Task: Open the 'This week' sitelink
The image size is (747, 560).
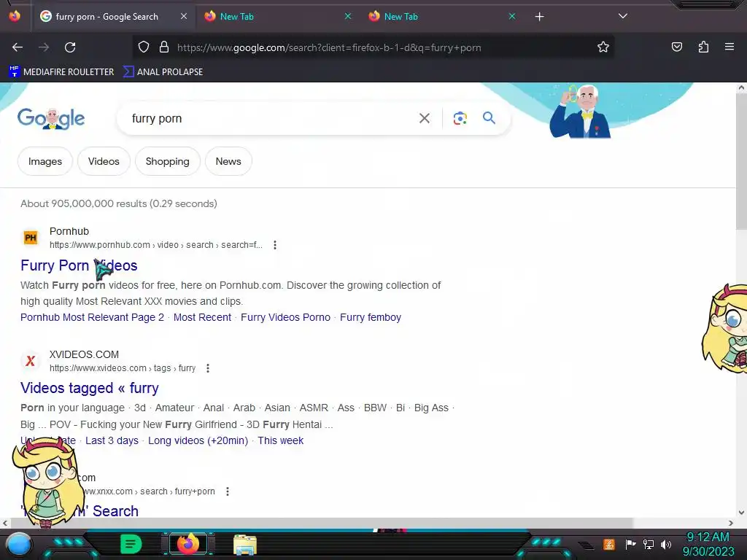Action: [281, 440]
